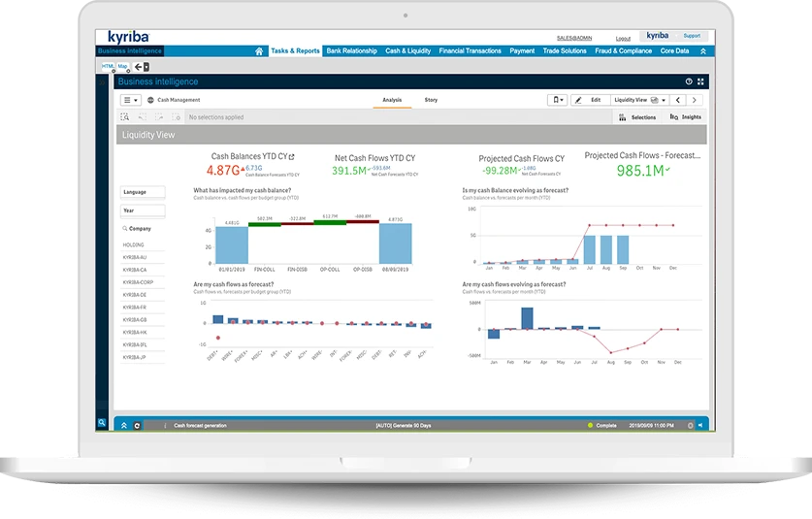Viewport: 812px width, 519px height.
Task: Click the -99.28M projected cash flows KPI
Action: [500, 171]
